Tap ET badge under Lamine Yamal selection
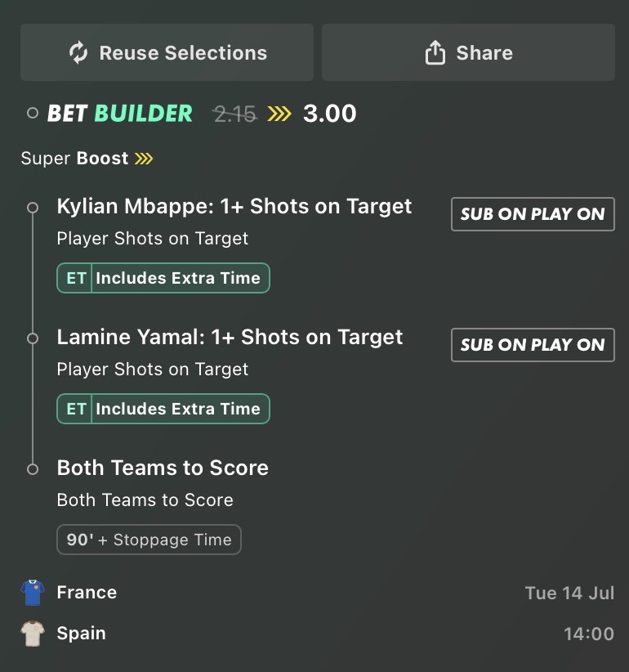This screenshot has width=629, height=672. pos(76,409)
